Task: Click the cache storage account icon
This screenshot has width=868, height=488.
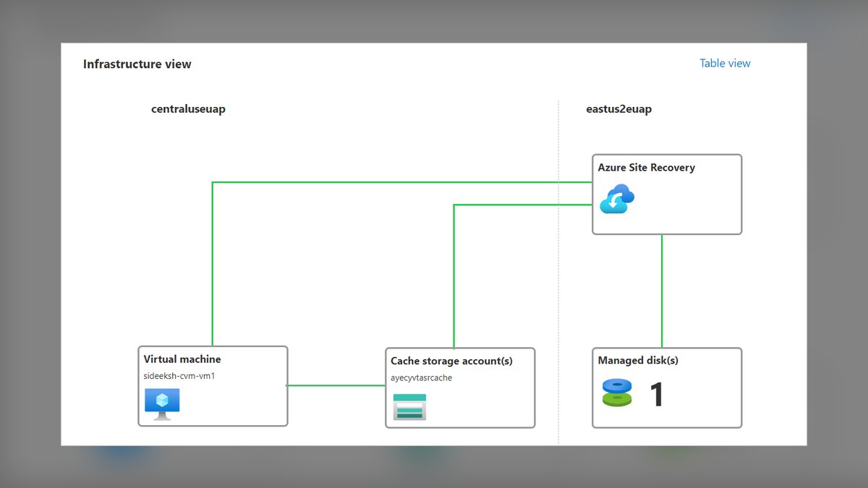Action: click(x=409, y=407)
